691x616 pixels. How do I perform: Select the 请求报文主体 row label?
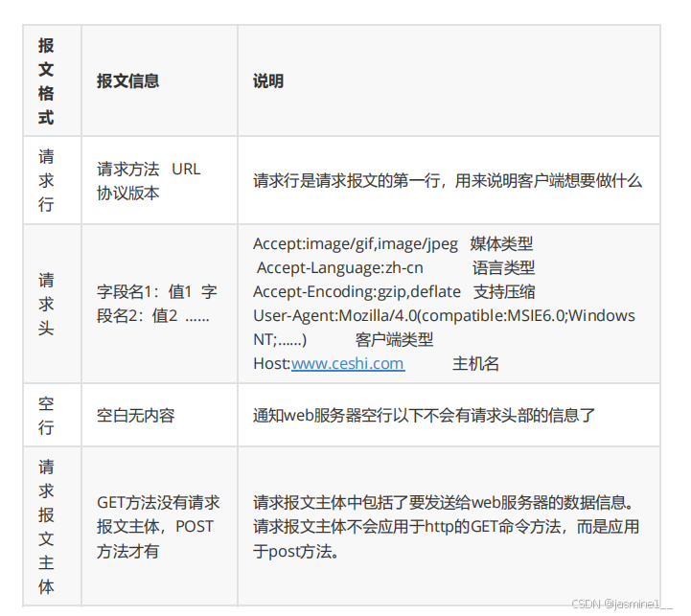click(46, 527)
